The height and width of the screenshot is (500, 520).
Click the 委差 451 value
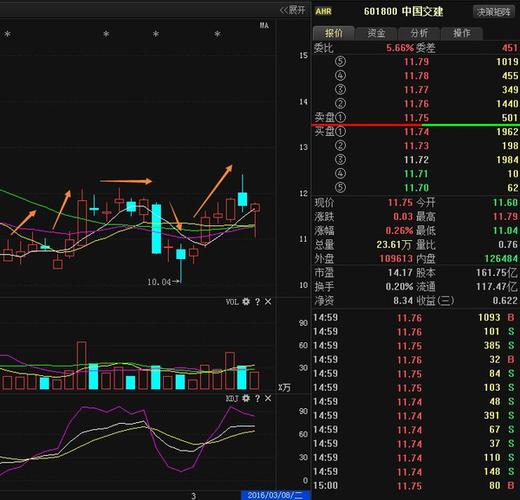point(510,48)
